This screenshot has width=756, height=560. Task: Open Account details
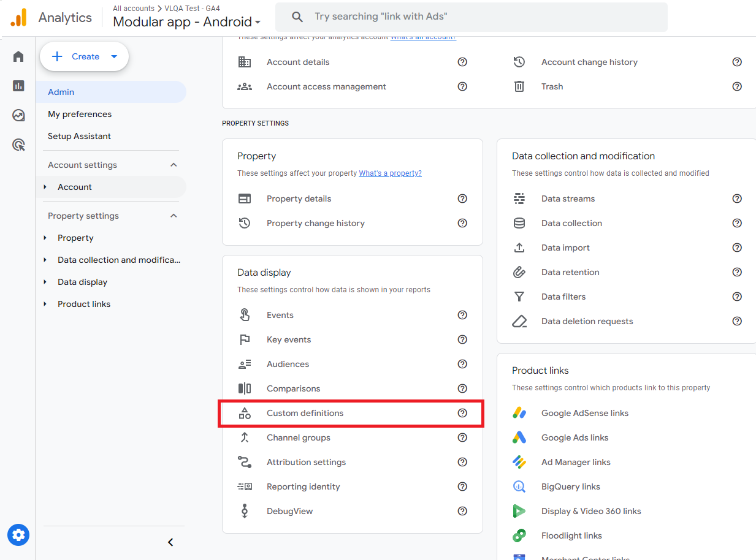click(298, 62)
